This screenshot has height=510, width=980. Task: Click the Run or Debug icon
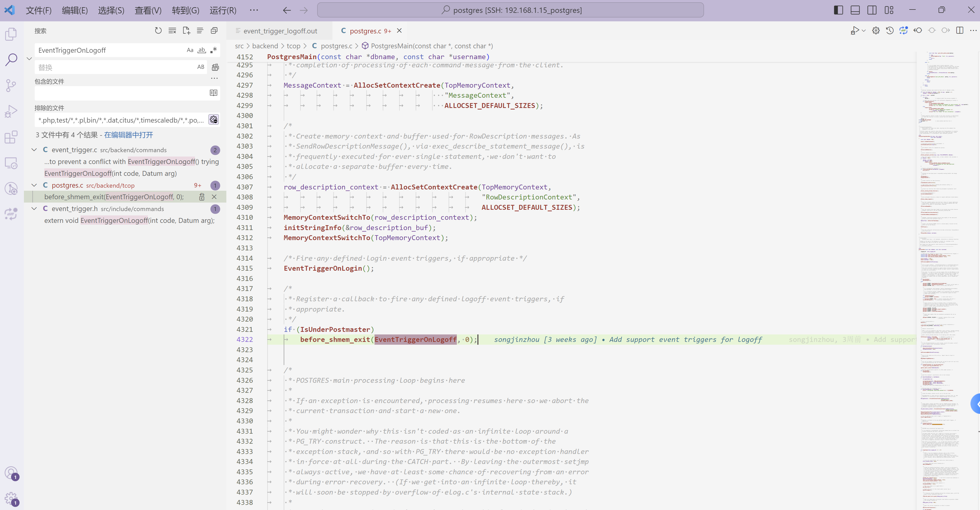tap(854, 30)
